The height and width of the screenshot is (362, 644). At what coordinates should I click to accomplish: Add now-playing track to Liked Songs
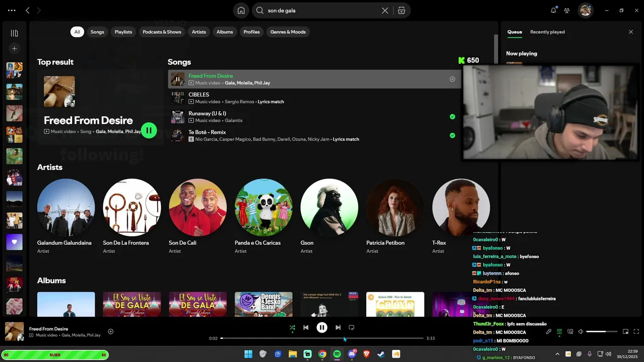click(111, 331)
